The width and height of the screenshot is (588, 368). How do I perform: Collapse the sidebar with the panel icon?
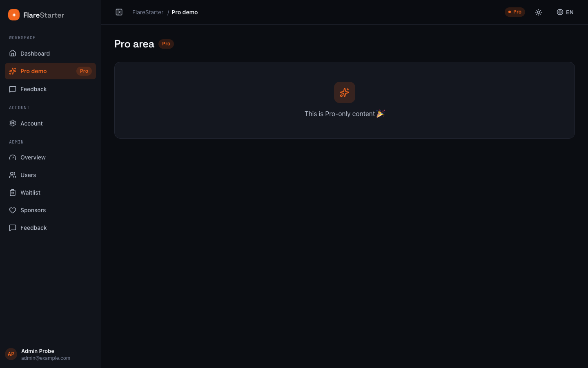[119, 12]
